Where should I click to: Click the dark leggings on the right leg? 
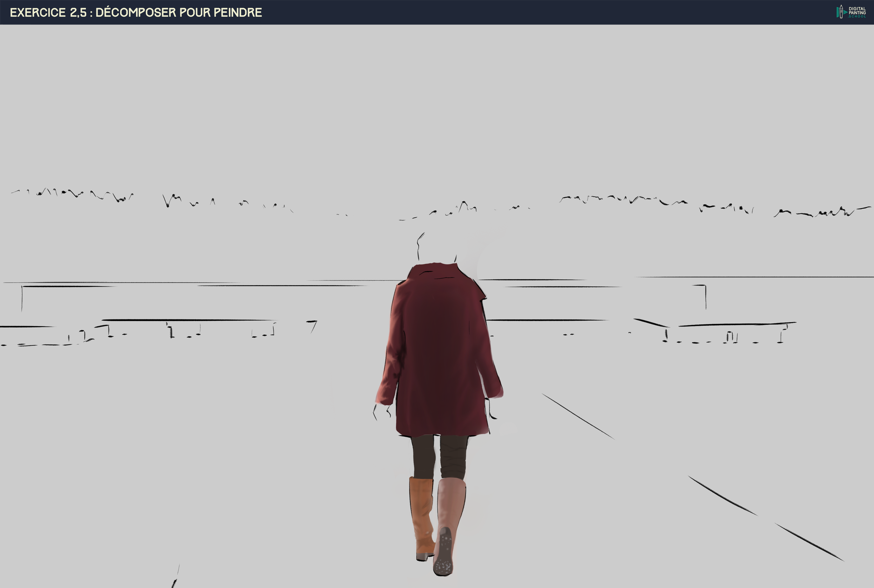[453, 457]
